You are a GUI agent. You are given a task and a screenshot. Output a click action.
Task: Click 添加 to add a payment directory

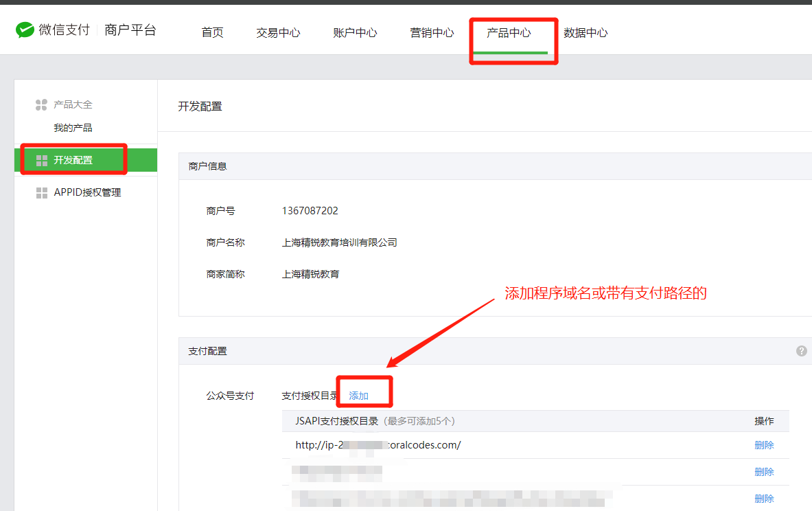pos(358,396)
